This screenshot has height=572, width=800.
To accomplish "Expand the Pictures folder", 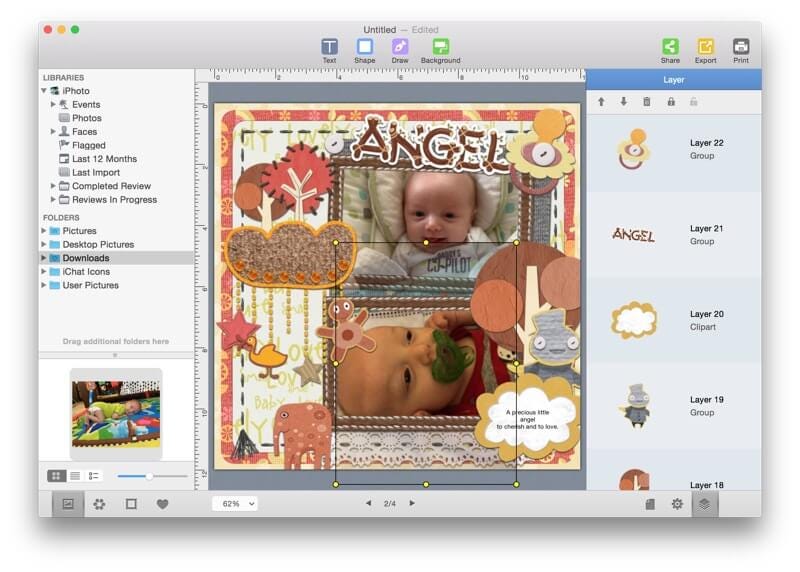I will point(44,231).
